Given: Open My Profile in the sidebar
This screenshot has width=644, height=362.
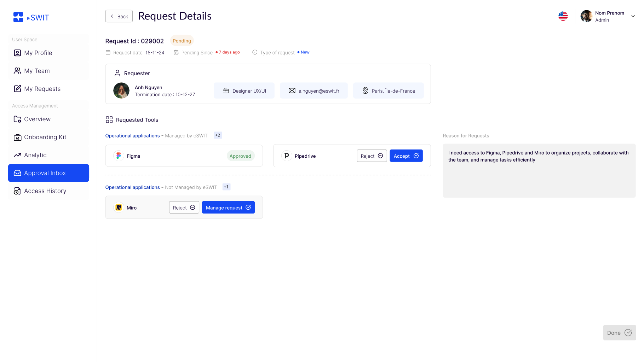Looking at the screenshot, I should pyautogui.click(x=38, y=53).
